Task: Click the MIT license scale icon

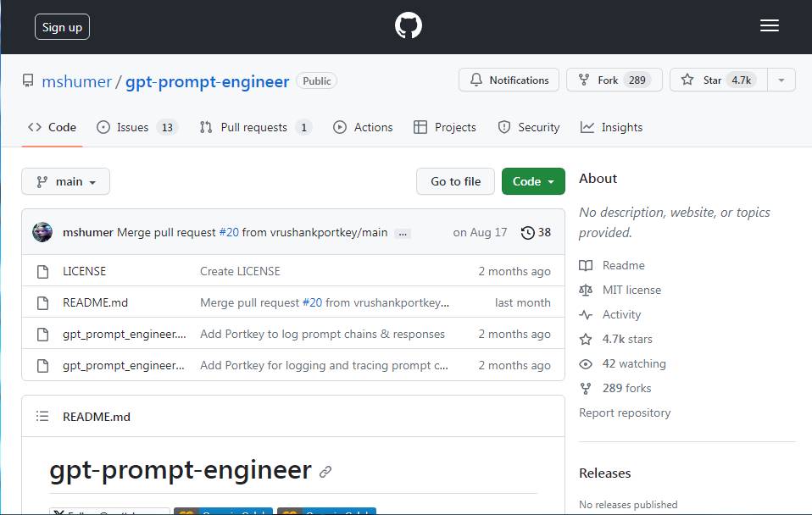Action: [586, 290]
